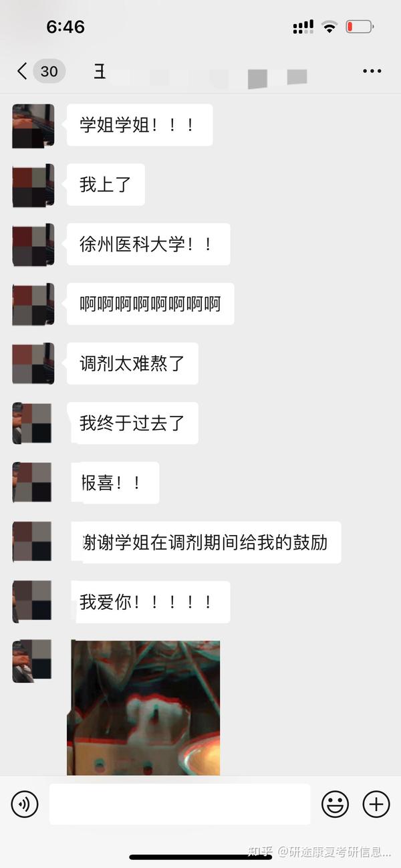The width and height of the screenshot is (401, 868).
Task: Open the cat photo image message
Action: pyautogui.click(x=144, y=708)
